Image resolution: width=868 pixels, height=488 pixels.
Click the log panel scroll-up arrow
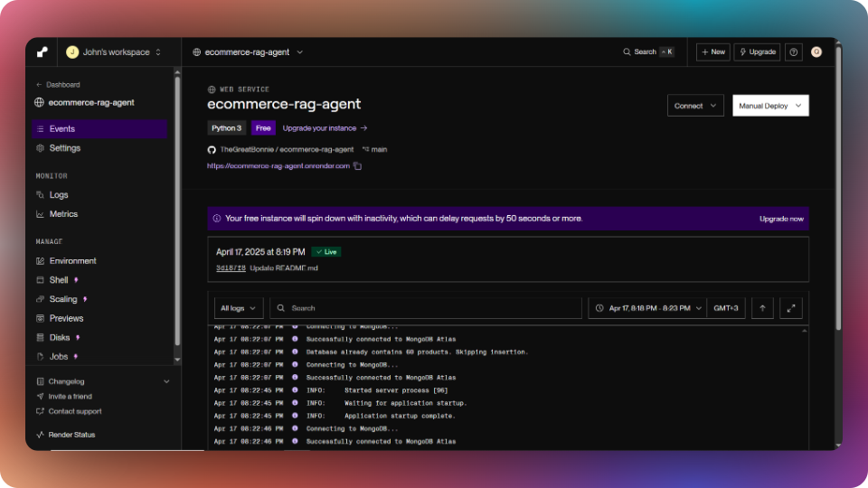(805, 331)
